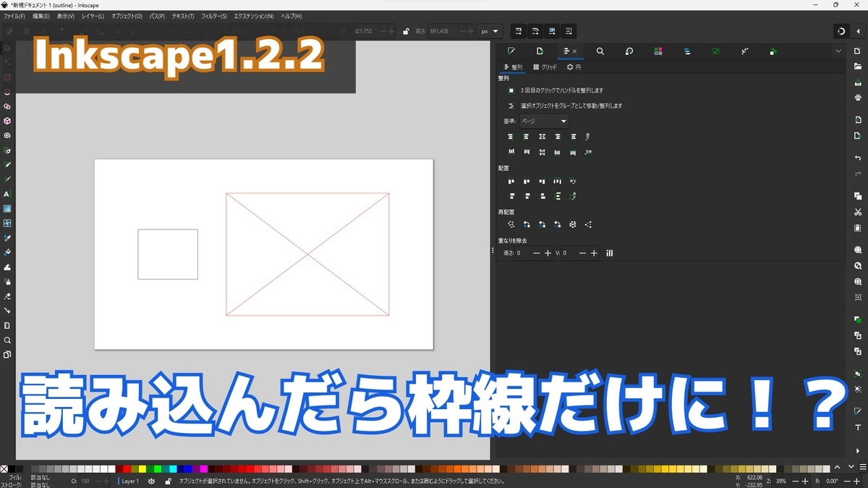Click the Open file folder icon
Image resolution: width=868 pixels, height=488 pixels.
pos(858,66)
